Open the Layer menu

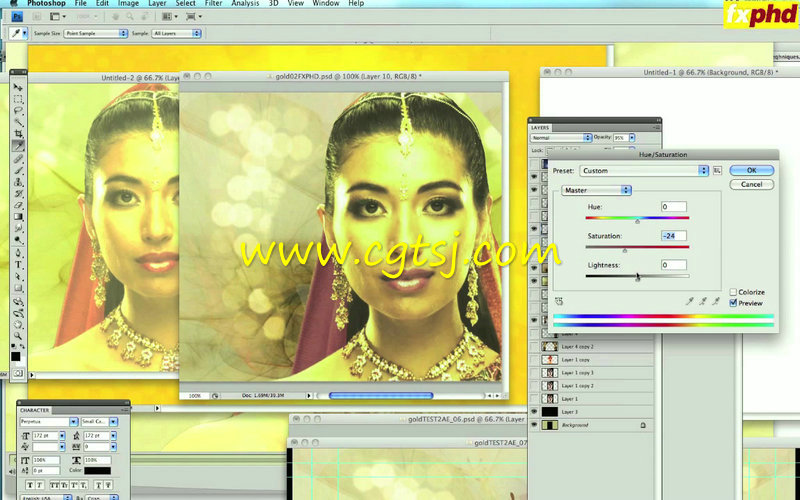[x=157, y=3]
